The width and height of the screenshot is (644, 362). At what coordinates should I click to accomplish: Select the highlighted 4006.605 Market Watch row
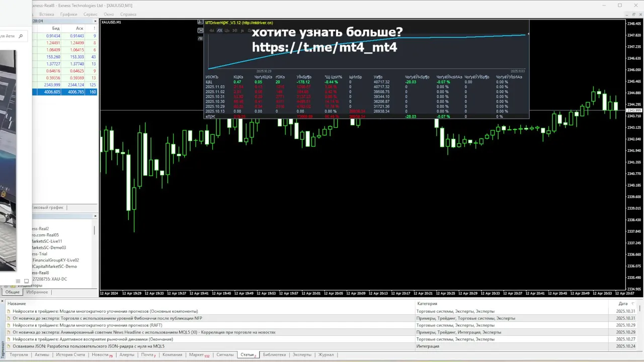pyautogui.click(x=65, y=92)
